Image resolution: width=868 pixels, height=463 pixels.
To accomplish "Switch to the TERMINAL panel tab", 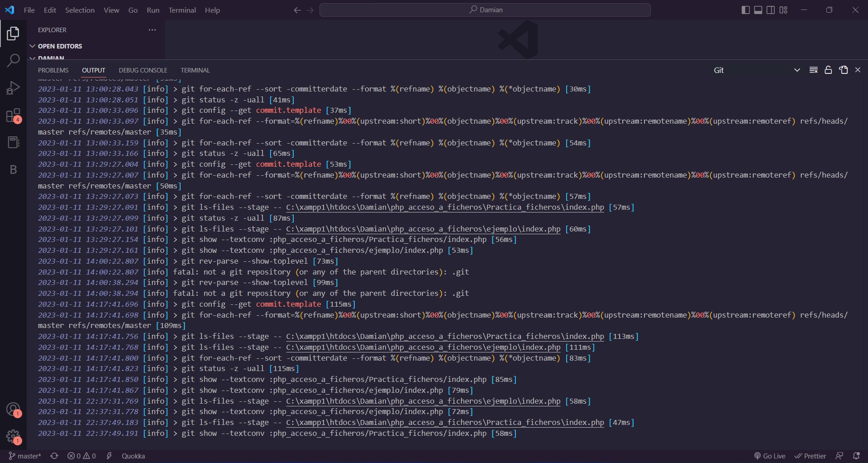I will point(195,70).
